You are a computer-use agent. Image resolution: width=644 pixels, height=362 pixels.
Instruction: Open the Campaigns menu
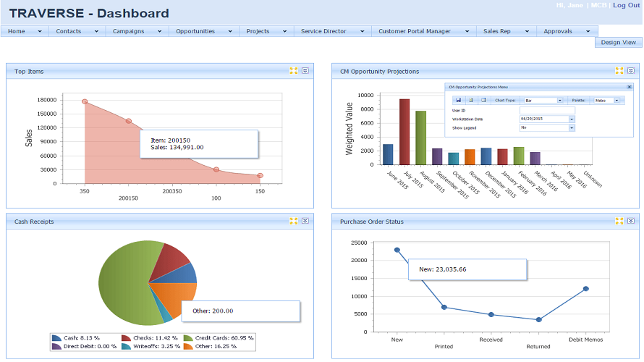(137, 31)
